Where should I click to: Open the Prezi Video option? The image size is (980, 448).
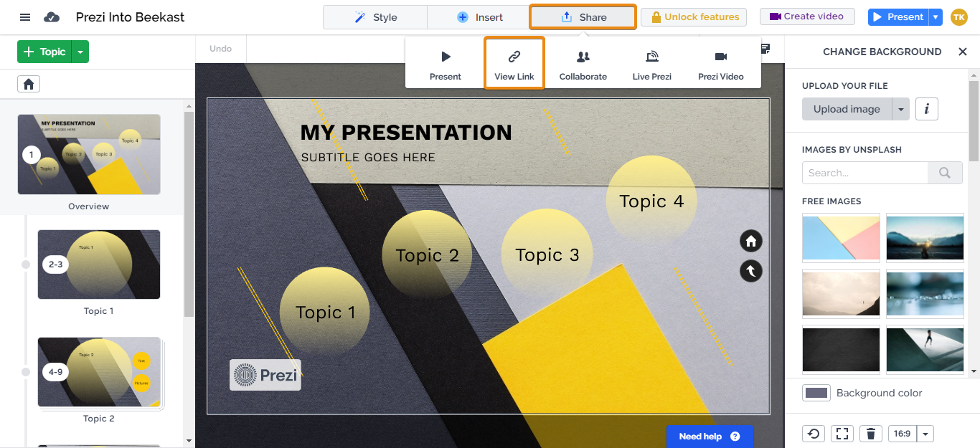click(720, 63)
